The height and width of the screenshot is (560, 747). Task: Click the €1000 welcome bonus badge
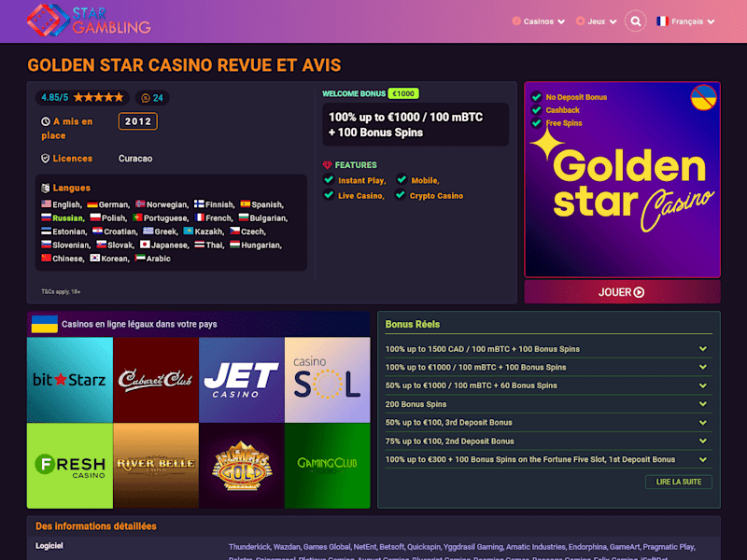tap(403, 93)
